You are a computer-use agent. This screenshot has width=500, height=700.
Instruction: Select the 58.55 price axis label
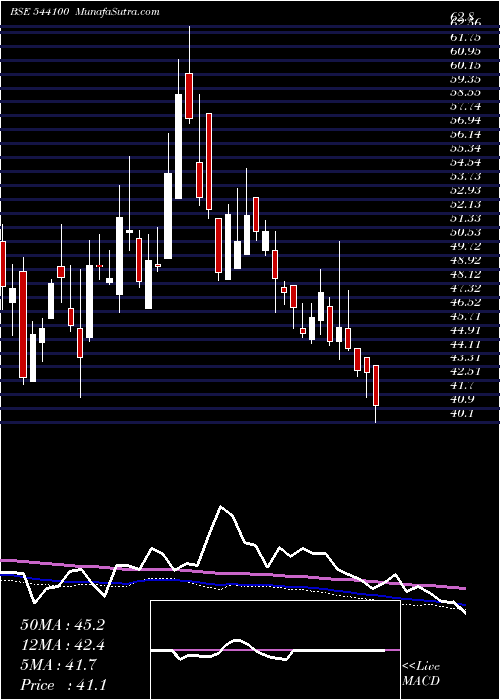coord(465,93)
